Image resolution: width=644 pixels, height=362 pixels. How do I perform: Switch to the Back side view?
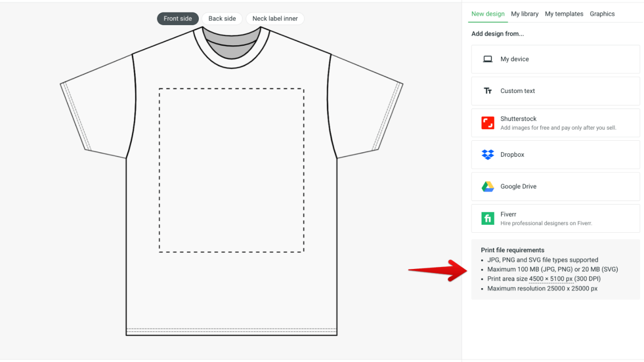(x=222, y=19)
